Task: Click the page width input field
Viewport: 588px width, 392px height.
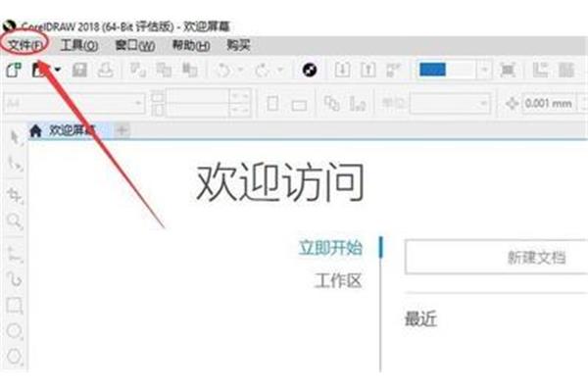Action: (x=198, y=96)
